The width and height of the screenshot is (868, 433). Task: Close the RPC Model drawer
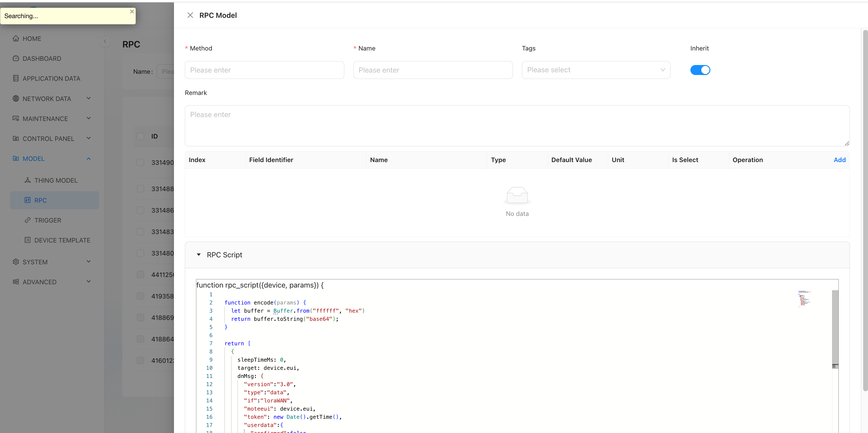(190, 15)
